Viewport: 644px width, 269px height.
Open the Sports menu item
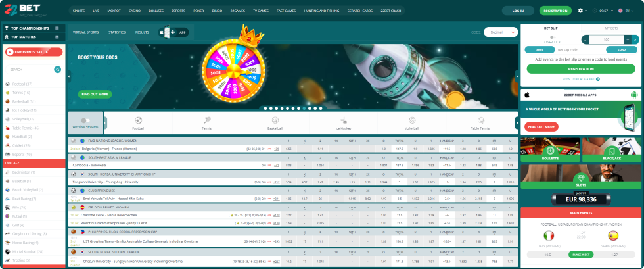pos(79,11)
